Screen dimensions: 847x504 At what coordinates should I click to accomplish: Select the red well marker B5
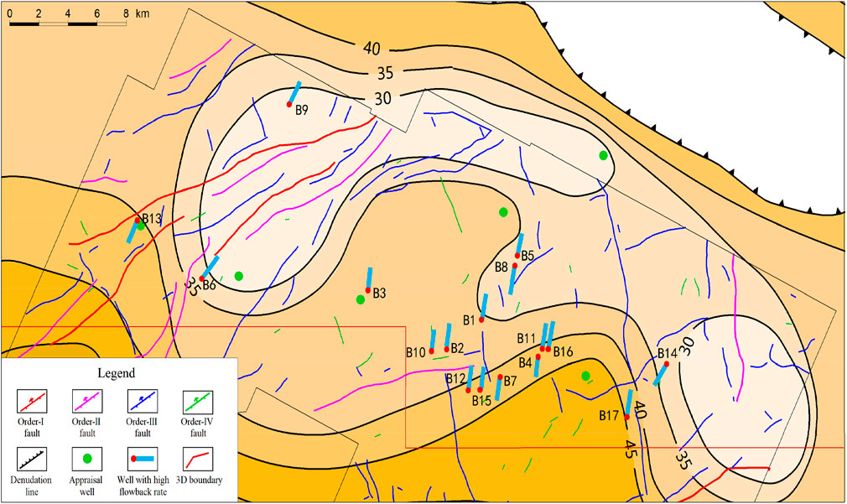(517, 256)
